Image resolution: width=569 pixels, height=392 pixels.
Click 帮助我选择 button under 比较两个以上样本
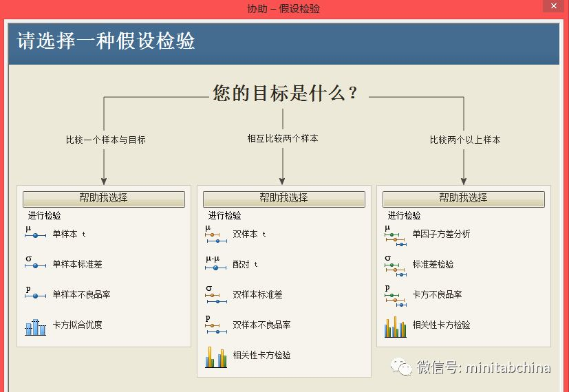(463, 198)
